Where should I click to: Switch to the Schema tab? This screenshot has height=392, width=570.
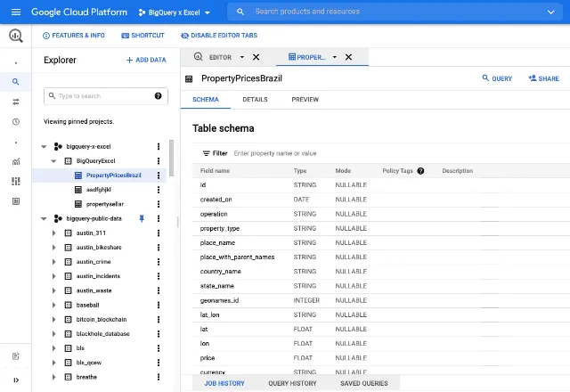[206, 100]
